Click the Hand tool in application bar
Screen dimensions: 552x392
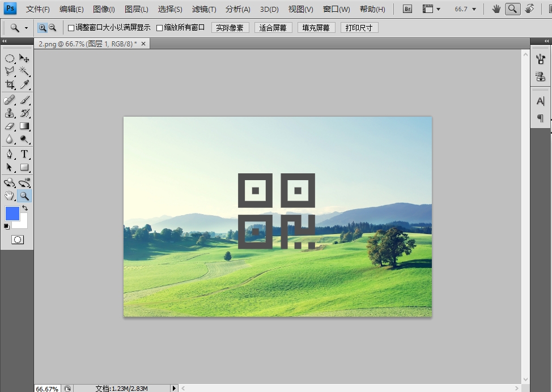(496, 9)
